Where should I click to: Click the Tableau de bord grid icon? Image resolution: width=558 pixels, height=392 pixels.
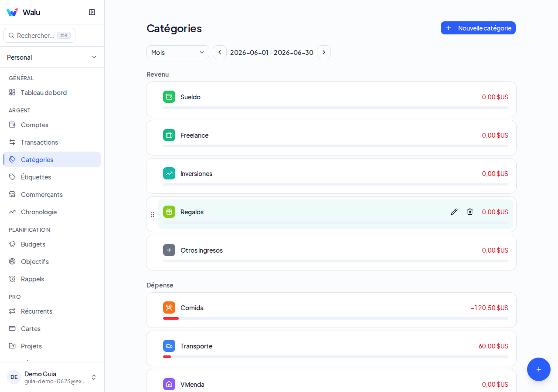coord(12,92)
